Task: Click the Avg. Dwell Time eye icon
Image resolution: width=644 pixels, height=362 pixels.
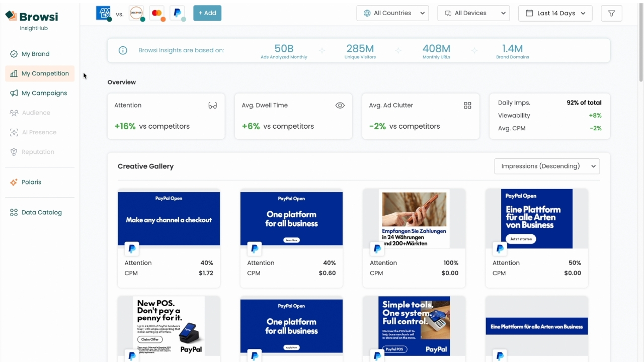Action: [x=340, y=106]
